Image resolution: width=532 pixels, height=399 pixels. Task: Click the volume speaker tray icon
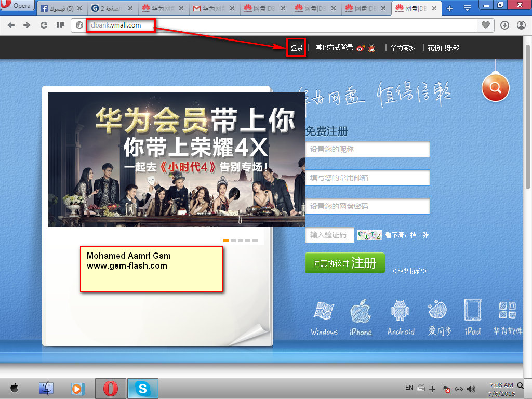pos(471,389)
